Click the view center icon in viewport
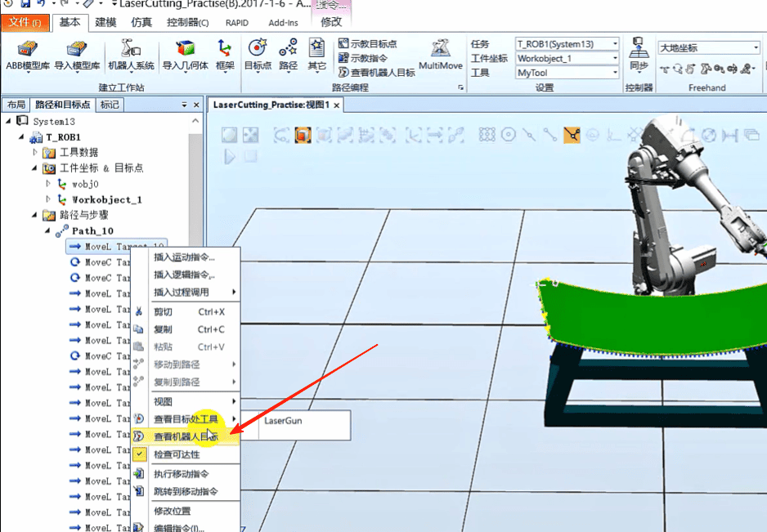Screen dimensions: 767x532 [250, 135]
